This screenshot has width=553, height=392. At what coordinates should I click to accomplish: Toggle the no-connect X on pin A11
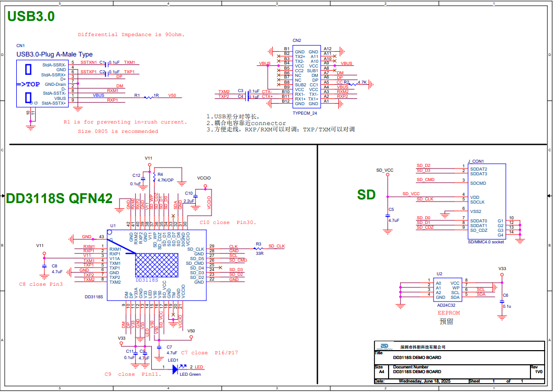click(x=334, y=55)
